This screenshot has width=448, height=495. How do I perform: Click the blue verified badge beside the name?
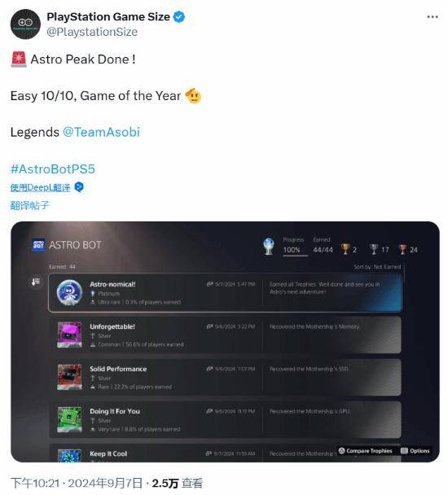tap(179, 17)
